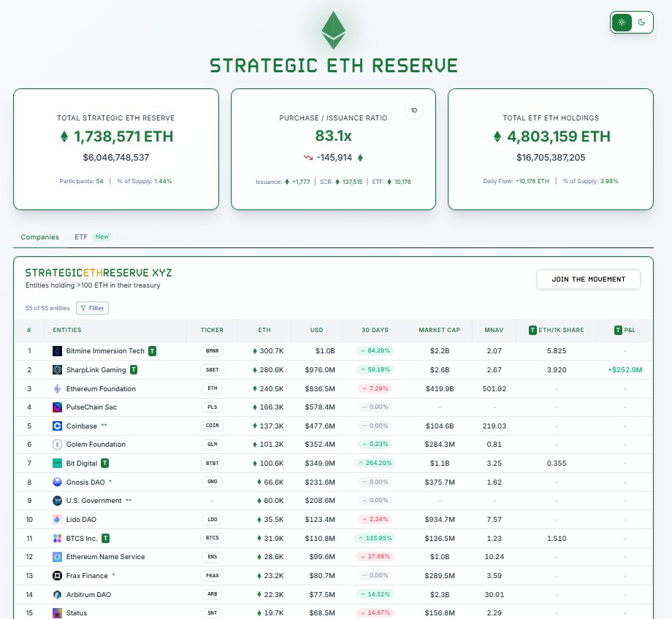
Task: Click 7.29% decrease badge for Ethereum Foundation
Action: coord(375,388)
